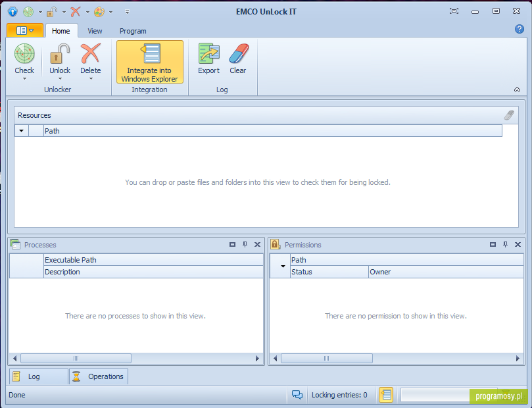Image resolution: width=532 pixels, height=408 pixels.
Task: Click the Owner column header
Action: pyautogui.click(x=446, y=272)
